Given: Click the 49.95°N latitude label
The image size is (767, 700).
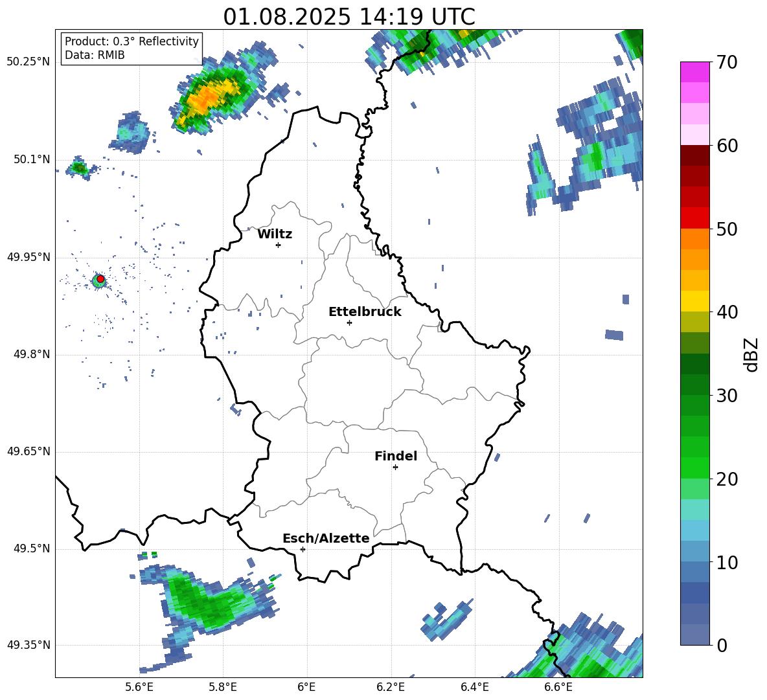Looking at the screenshot, I should (x=29, y=256).
